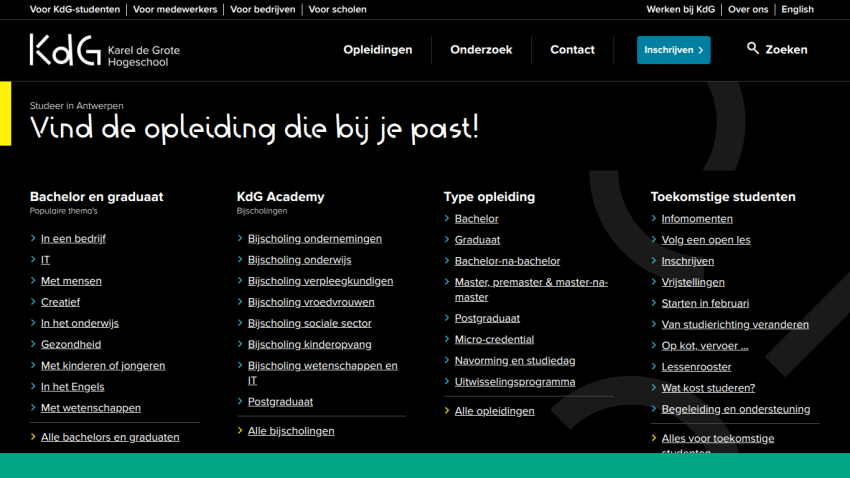
Task: Click the magnifying glass search icon
Action: pyautogui.click(x=752, y=48)
